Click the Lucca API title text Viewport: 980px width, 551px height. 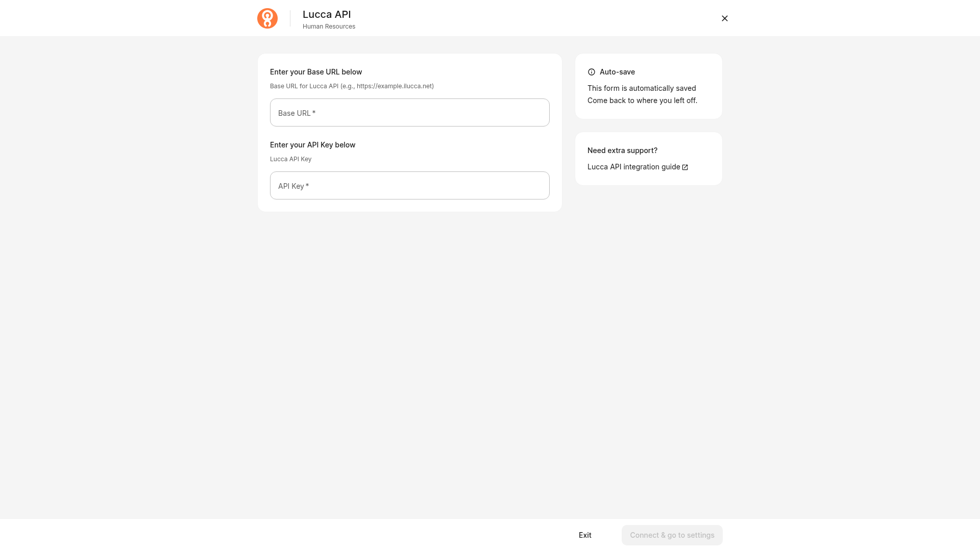coord(327,14)
